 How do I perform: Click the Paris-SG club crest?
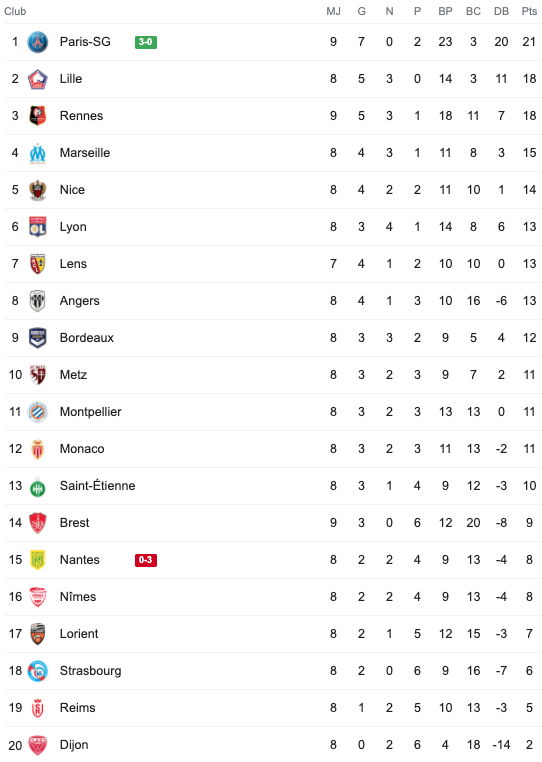(37, 42)
